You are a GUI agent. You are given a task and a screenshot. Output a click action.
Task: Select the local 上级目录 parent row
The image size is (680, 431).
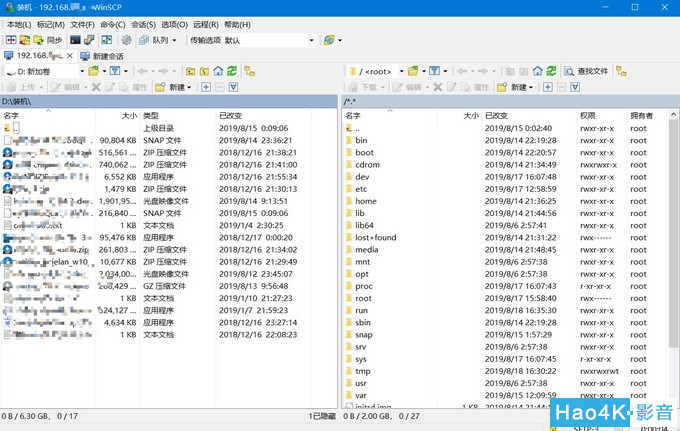[158, 128]
